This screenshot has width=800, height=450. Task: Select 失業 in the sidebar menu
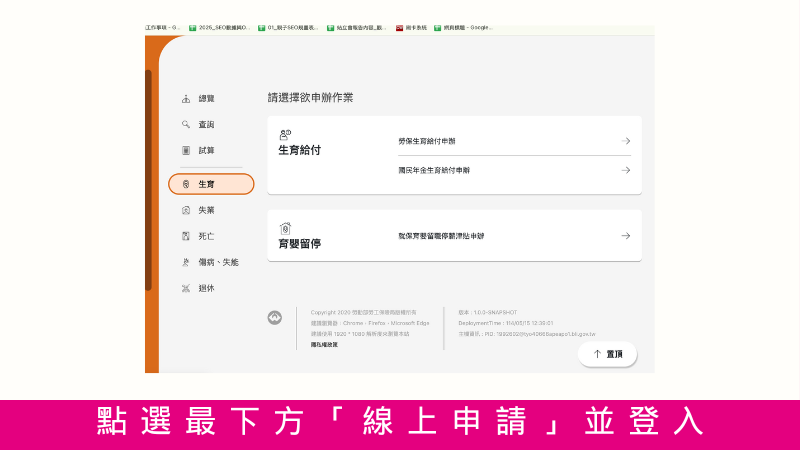click(x=206, y=210)
